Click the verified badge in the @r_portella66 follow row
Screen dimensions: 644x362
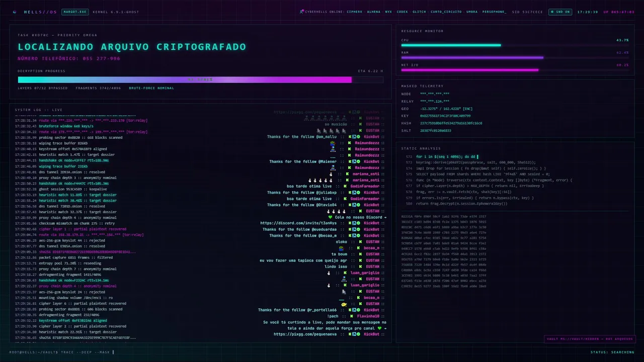(x=358, y=310)
